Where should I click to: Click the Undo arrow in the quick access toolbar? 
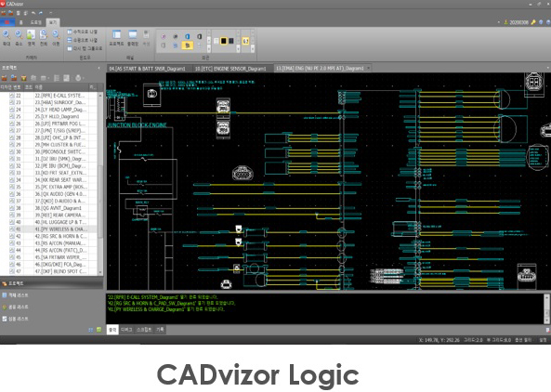click(33, 13)
